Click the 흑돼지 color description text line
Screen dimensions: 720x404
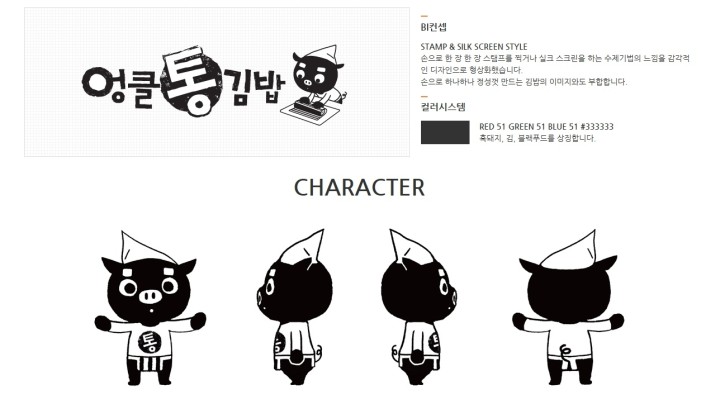(x=537, y=138)
